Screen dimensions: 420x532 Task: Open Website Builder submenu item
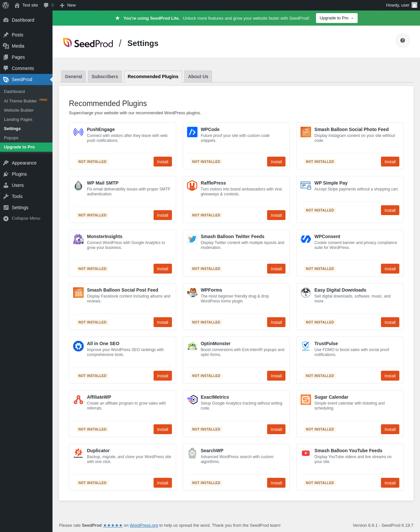pyautogui.click(x=26, y=110)
